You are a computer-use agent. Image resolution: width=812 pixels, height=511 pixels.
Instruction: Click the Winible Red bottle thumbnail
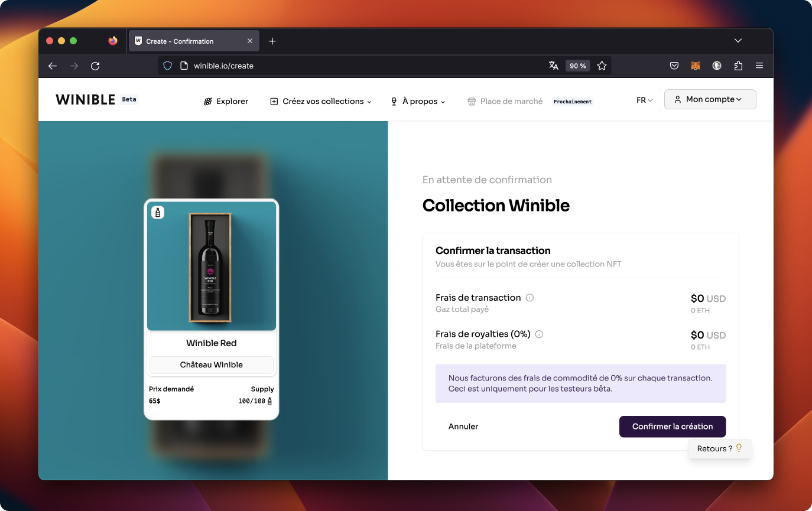211,267
